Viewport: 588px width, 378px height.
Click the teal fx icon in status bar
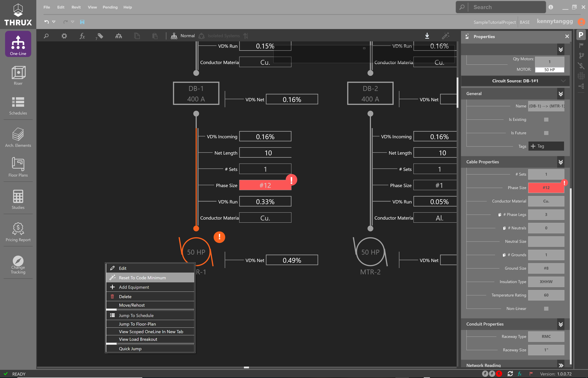520,374
